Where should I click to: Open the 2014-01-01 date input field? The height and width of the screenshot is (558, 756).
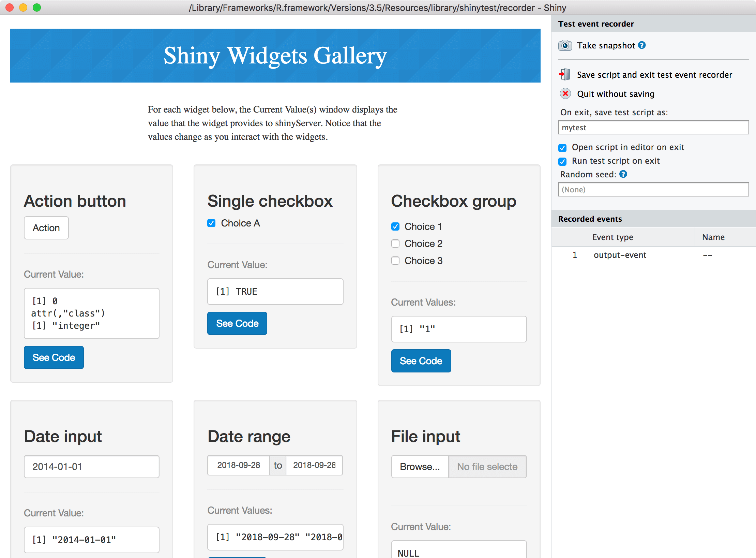click(x=92, y=467)
